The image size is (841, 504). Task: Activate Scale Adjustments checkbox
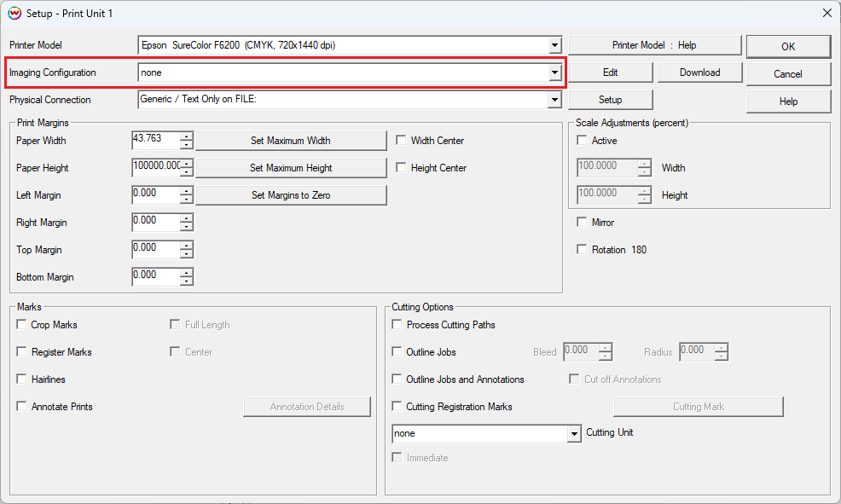[583, 141]
